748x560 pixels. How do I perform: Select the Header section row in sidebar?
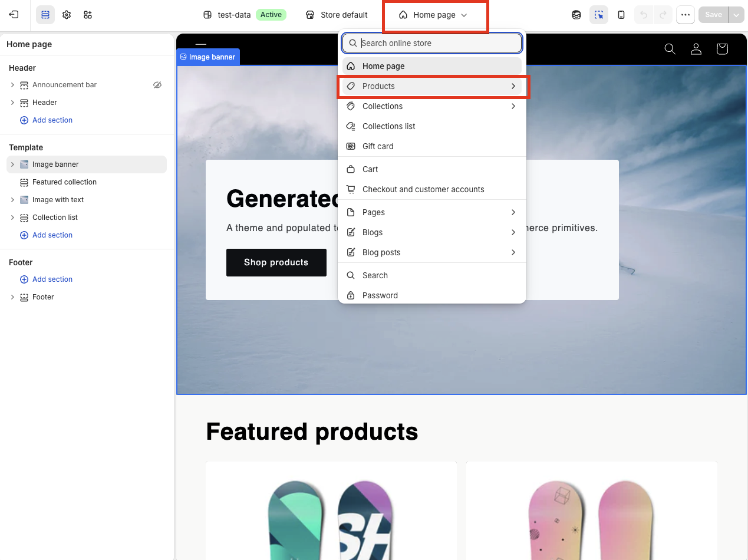tap(87, 103)
